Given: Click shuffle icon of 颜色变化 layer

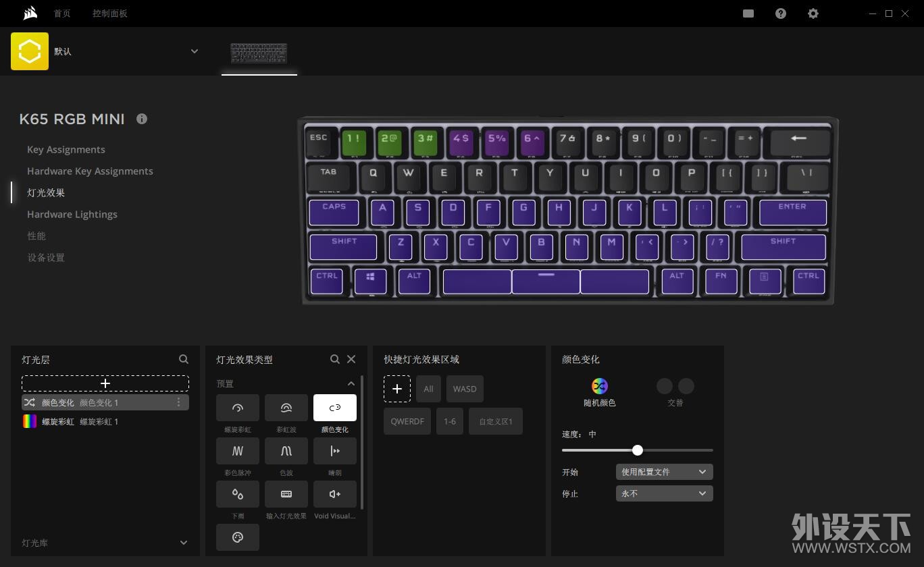Looking at the screenshot, I should tap(30, 402).
